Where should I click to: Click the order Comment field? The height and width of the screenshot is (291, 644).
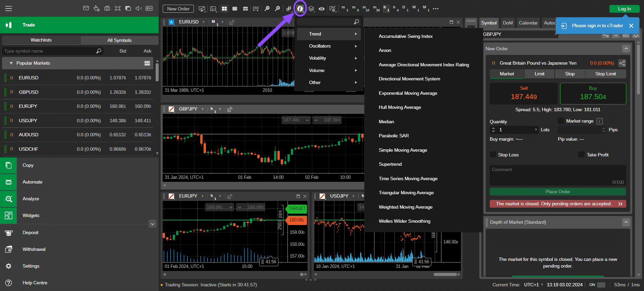pyautogui.click(x=557, y=175)
